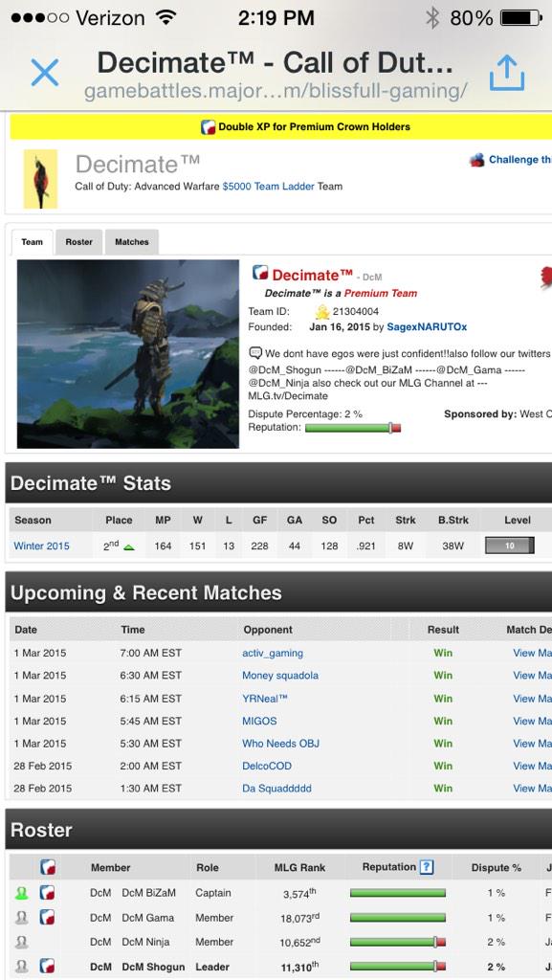Open the DcM Shogun member profile
Screen dimensions: 552x980
[x=154, y=967]
